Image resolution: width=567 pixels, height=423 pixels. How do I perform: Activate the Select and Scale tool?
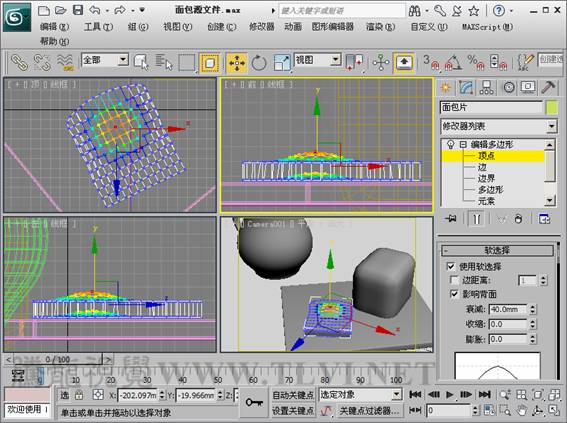282,63
